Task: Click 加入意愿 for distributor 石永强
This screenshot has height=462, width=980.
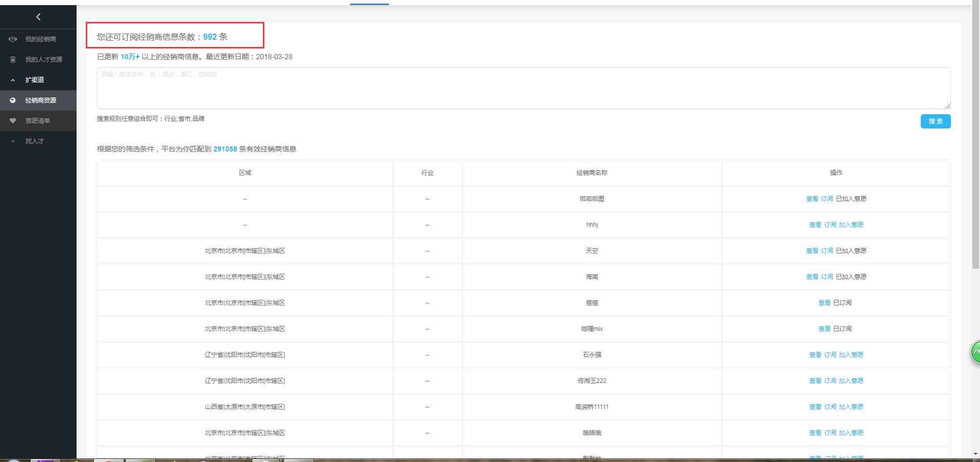Action: click(851, 355)
